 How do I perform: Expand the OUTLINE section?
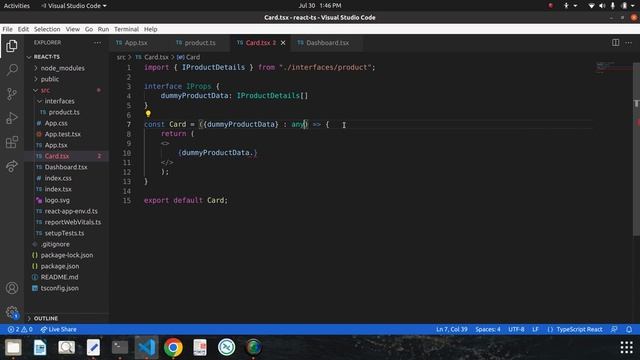[46, 318]
